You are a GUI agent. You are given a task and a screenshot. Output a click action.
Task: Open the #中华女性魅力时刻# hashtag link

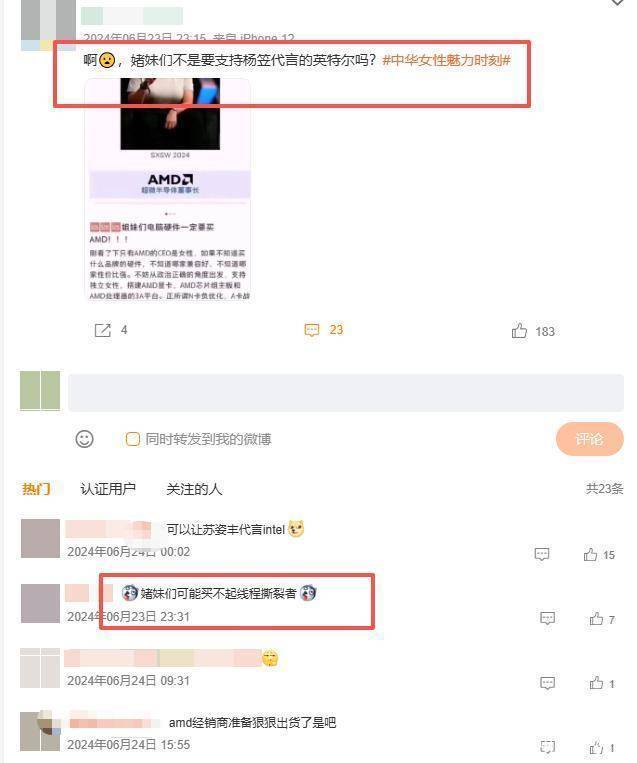(x=446, y=60)
